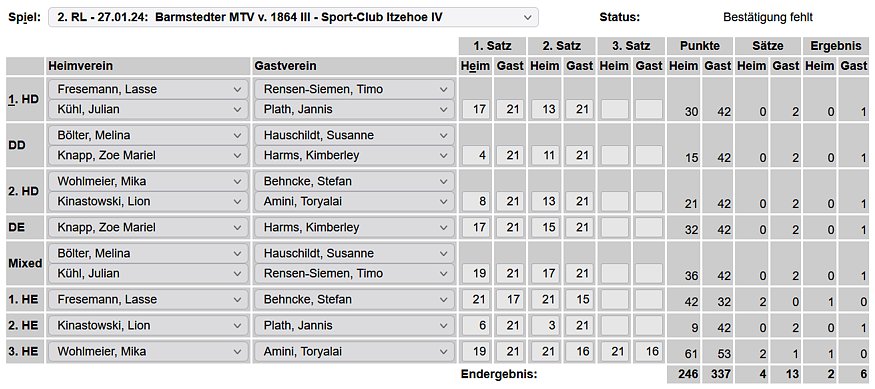The image size is (875, 389).
Task: Select empty third set guest field for 2. HE
Action: 649,326
